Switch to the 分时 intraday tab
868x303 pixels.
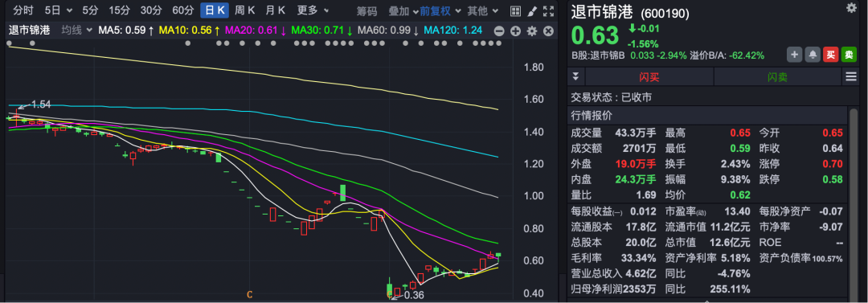23,10
